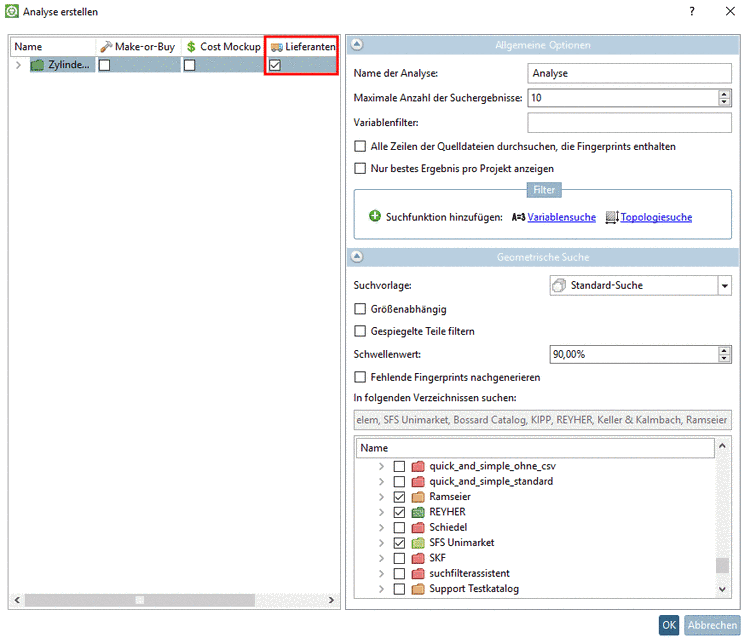
Task: Expand the Support Testkatalog tree node
Action: point(381,588)
